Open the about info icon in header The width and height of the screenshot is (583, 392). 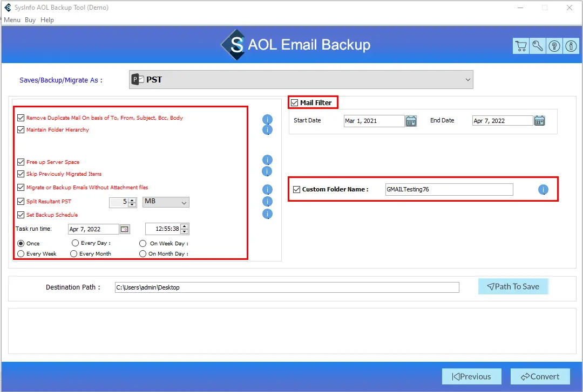tap(571, 46)
